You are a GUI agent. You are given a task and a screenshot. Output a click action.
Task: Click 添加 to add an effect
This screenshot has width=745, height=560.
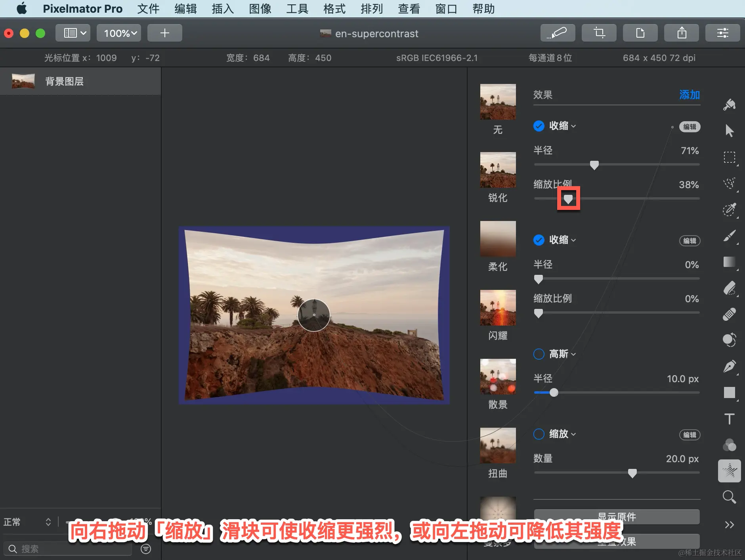tap(690, 95)
